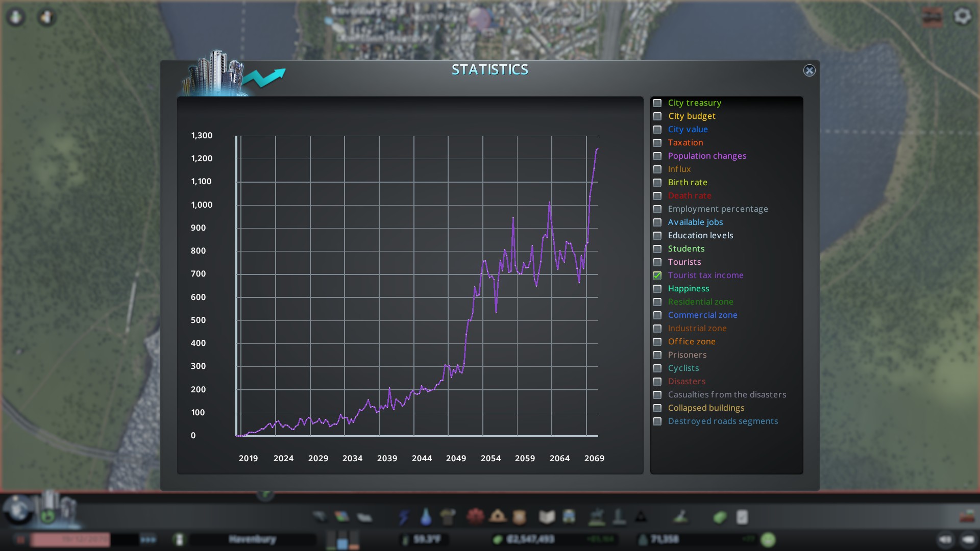Enable the Disasters checkbox
The width and height of the screenshot is (980, 551).
pos(657,382)
